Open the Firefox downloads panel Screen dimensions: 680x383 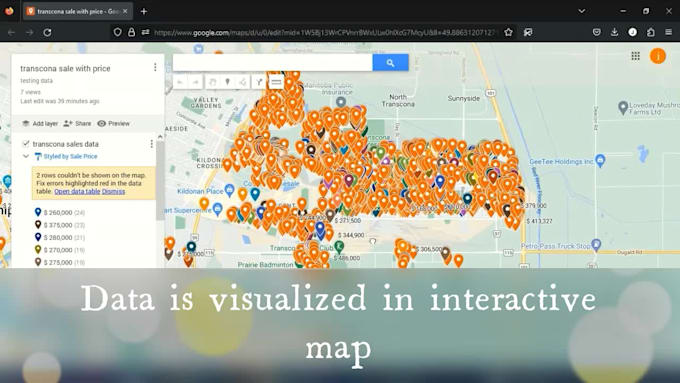tap(614, 32)
